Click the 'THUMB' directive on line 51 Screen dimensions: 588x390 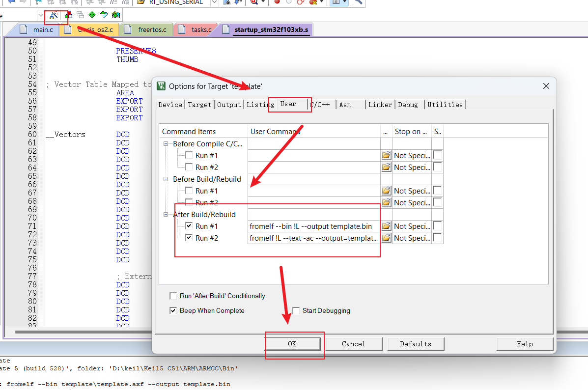tap(128, 59)
